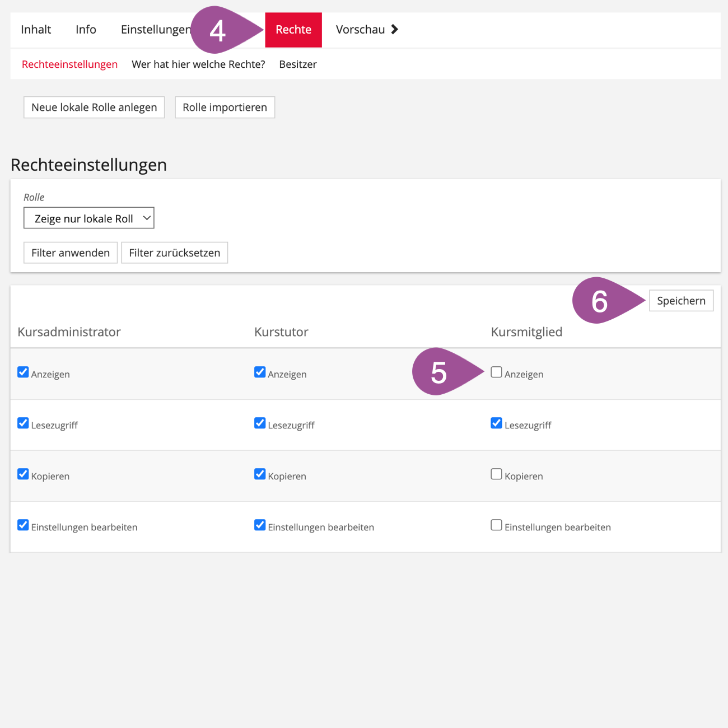
Task: Disable Anzeigen for Kurstutor
Action: [x=260, y=372]
